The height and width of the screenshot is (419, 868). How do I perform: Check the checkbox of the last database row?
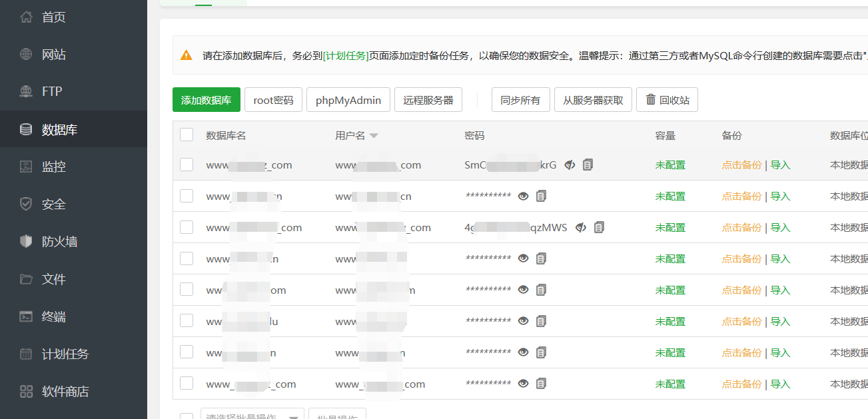[187, 384]
